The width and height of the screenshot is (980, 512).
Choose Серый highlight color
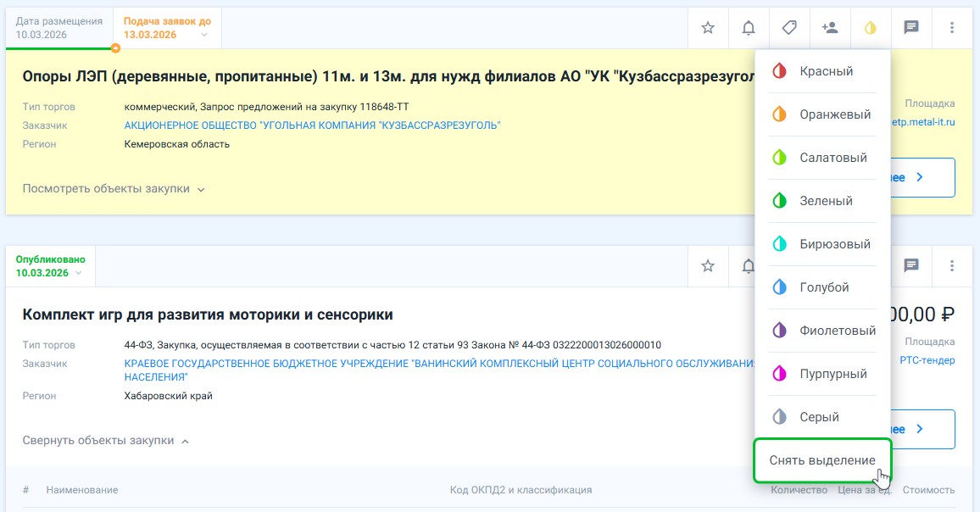pyautogui.click(x=822, y=417)
